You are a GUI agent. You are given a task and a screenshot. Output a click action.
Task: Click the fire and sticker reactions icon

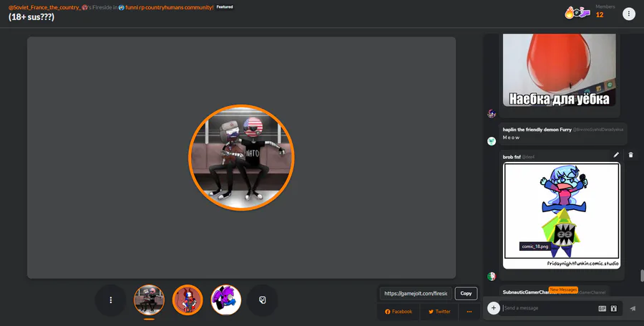tap(577, 13)
